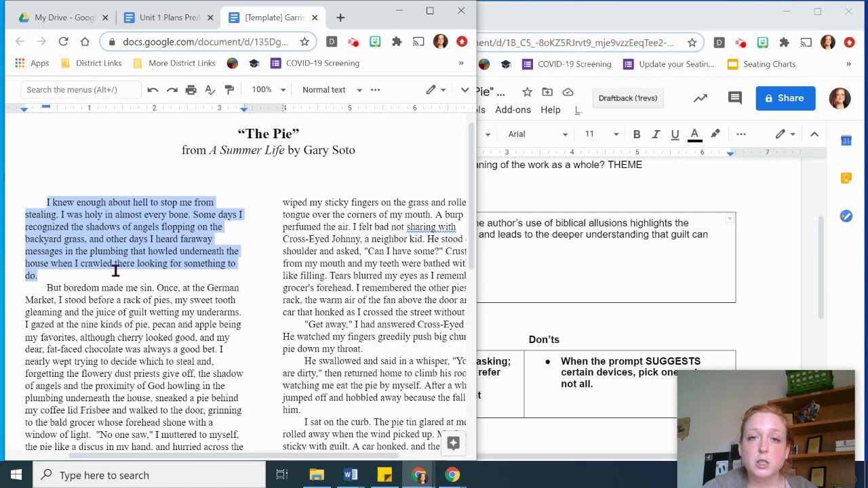Toggle Underline formatting in Arial toolbar
Screen dimensions: 868x488
tap(675, 134)
